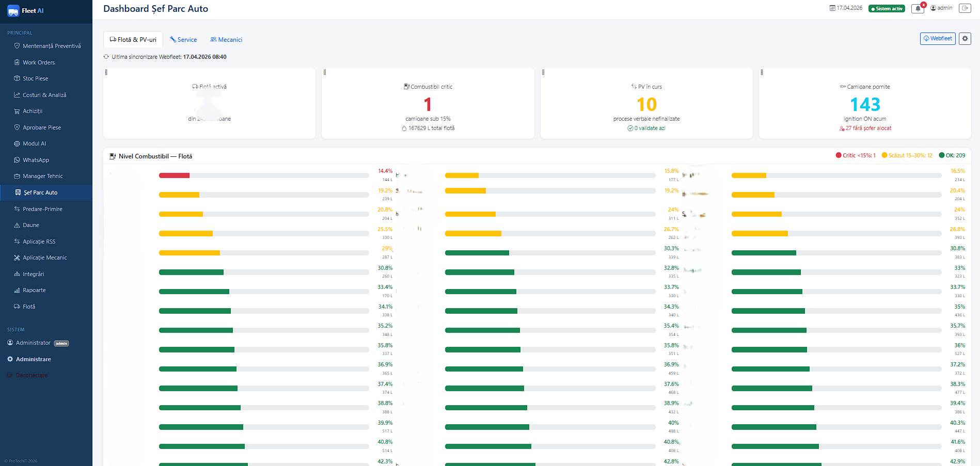
Task: Open the Mecanici tab
Action: coord(226,40)
